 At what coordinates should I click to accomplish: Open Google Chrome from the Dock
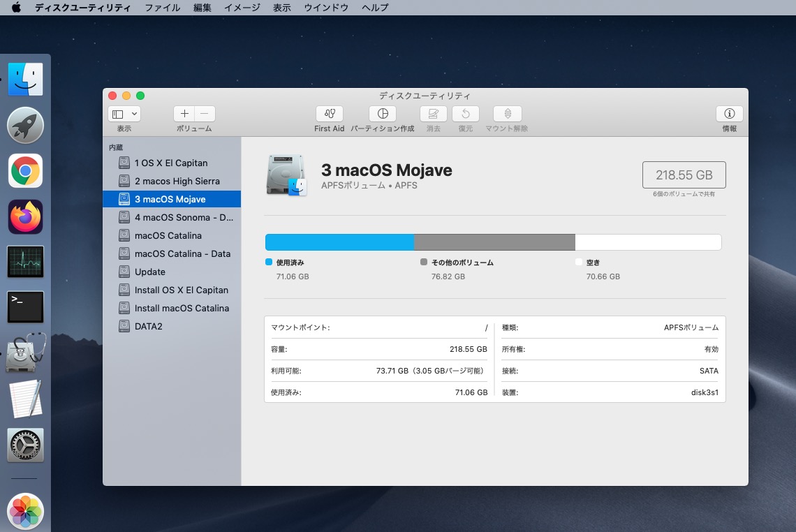tap(26, 171)
